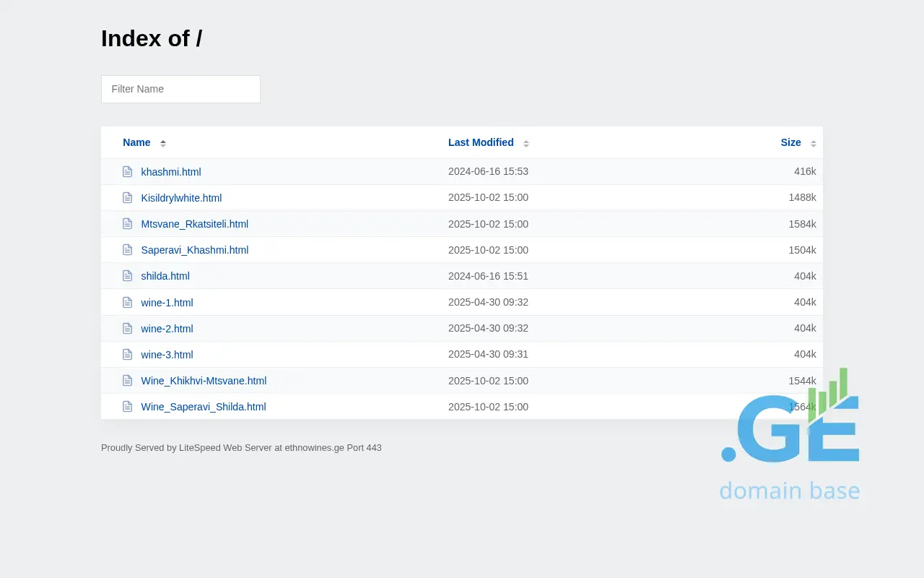
Task: Sort listing by Name column header
Action: pos(136,142)
